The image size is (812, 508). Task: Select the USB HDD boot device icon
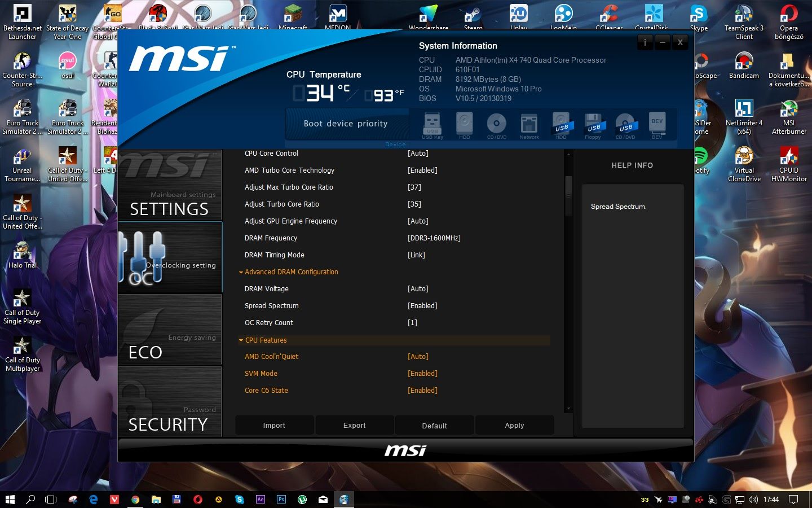pos(561,125)
